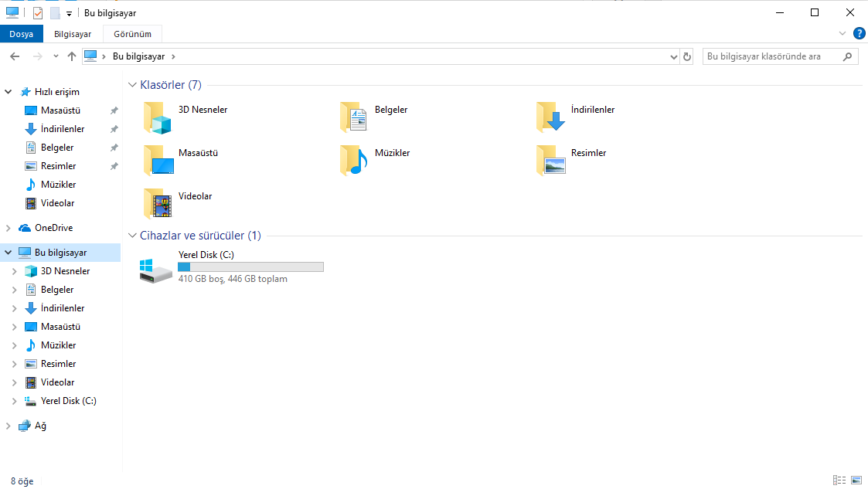
Task: Click the address bar empty field area
Action: tap(420, 56)
